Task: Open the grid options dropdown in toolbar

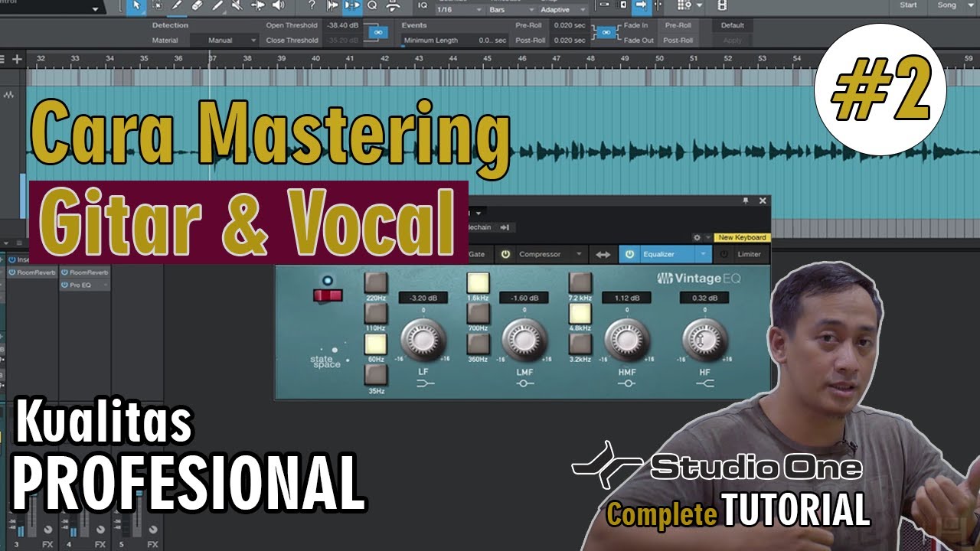Action: click(x=701, y=6)
